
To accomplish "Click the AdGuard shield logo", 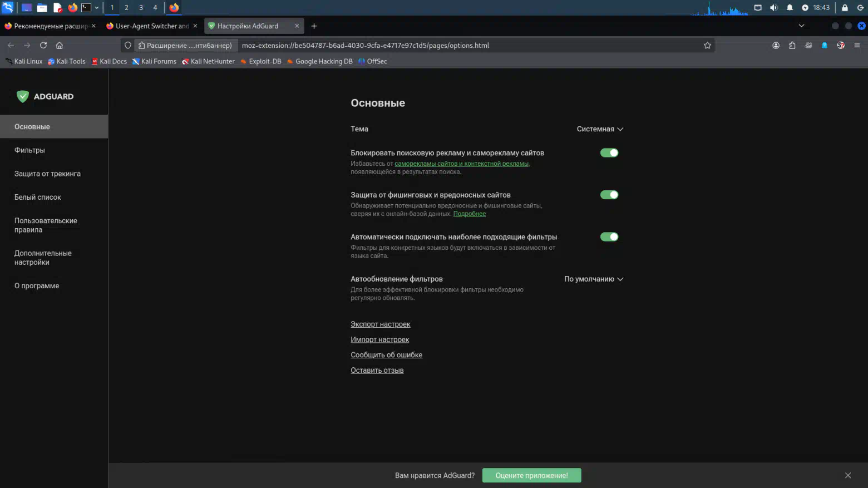I will coord(22,96).
